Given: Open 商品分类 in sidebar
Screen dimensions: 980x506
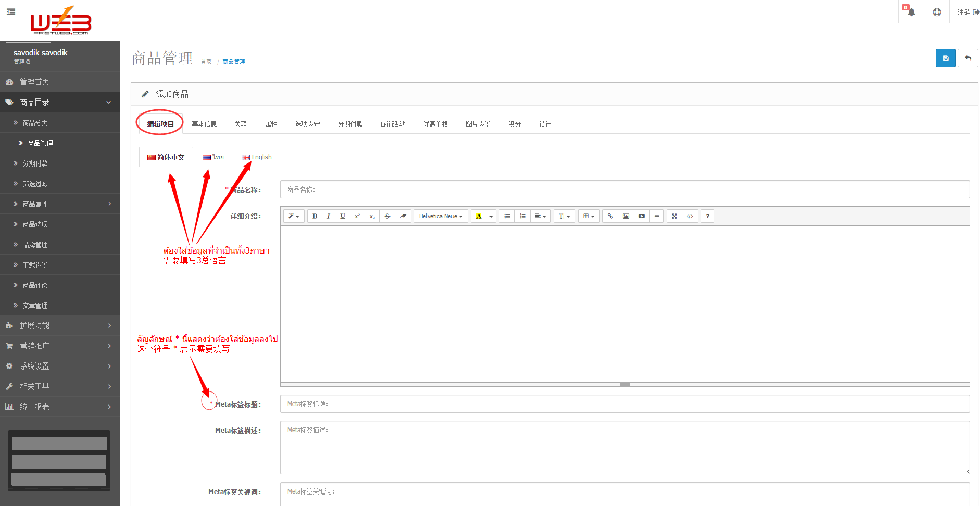Looking at the screenshot, I should [60, 123].
